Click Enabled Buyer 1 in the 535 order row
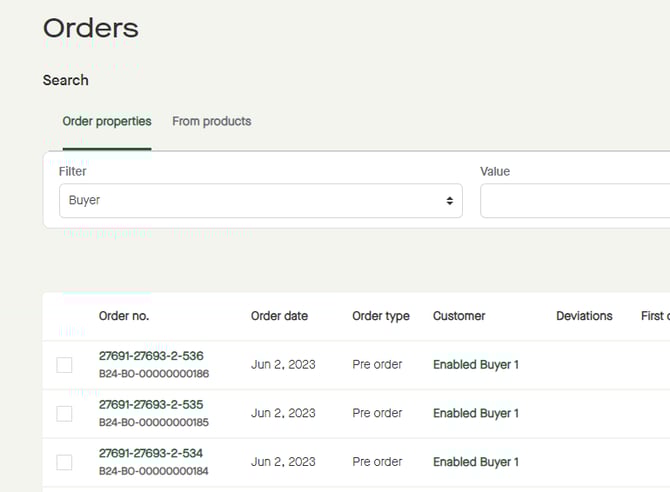 pos(475,414)
